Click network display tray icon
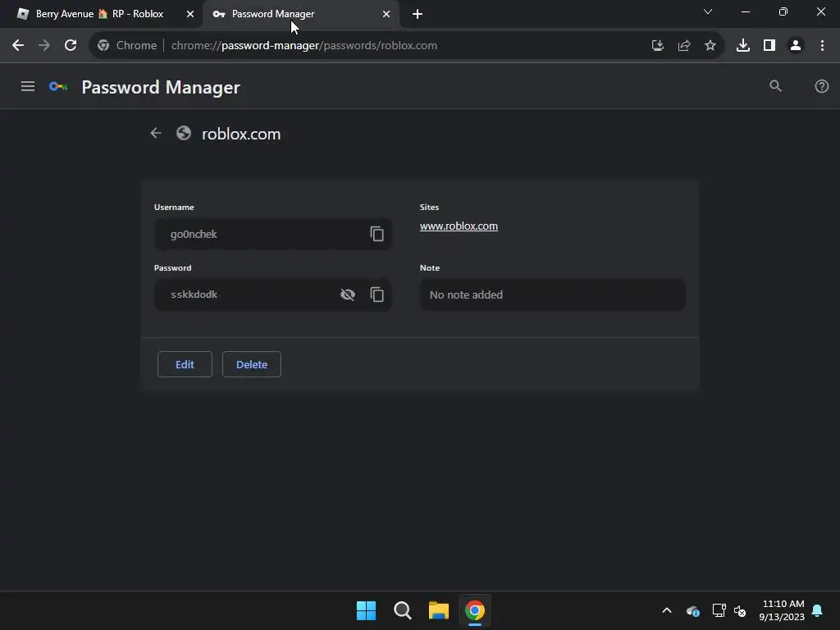 [x=719, y=610]
